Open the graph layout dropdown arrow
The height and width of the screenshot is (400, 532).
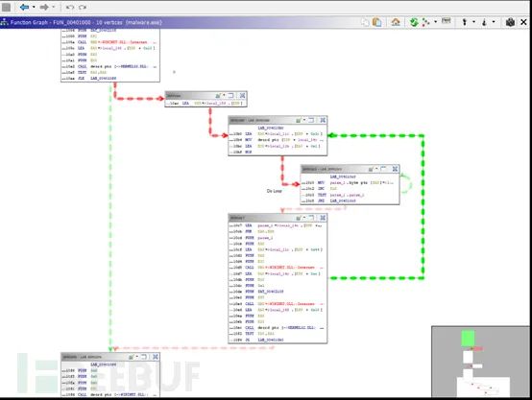point(435,22)
